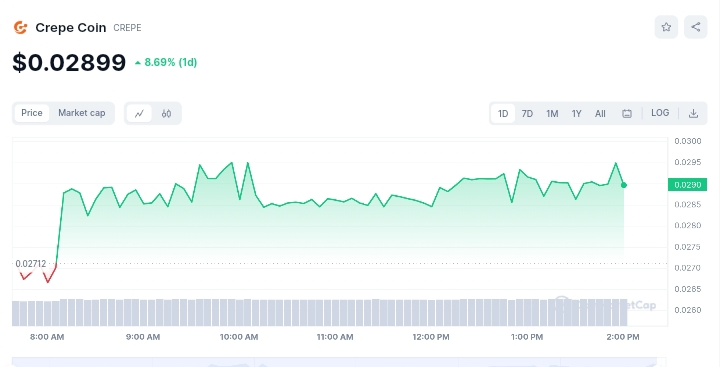Image resolution: width=720 pixels, height=367 pixels.
Task: Choose the All time range
Action: tap(600, 113)
